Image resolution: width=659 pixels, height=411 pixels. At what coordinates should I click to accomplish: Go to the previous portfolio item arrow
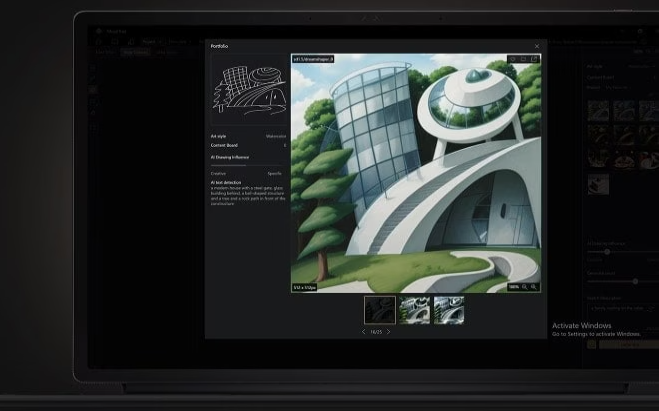[x=363, y=331]
